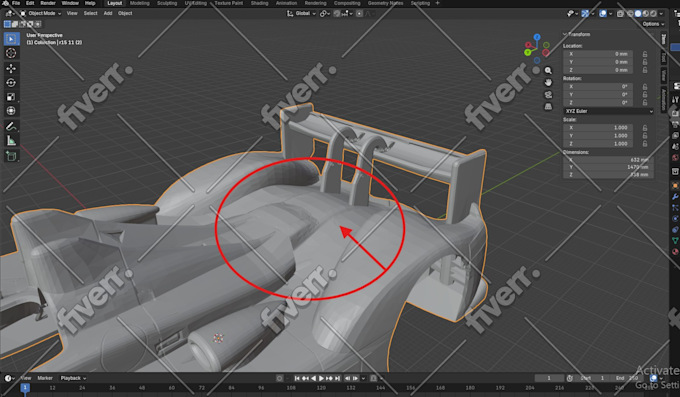680x397 pixels.
Task: Open the pivot point dropdown
Action: click(325, 13)
